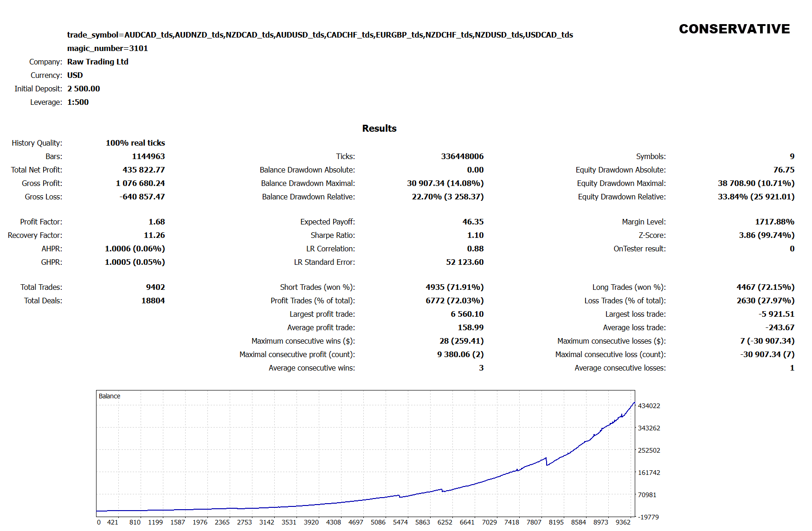This screenshot has height=531, width=812.
Task: Click the Largest loss trade value -5 921.51
Action: click(x=776, y=314)
